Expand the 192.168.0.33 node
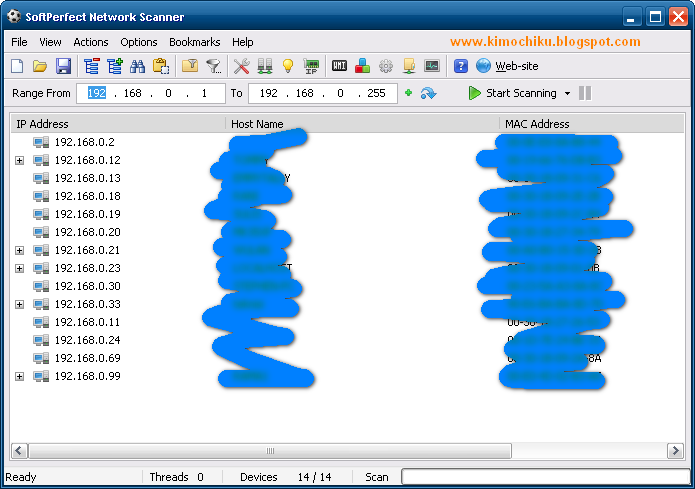The width and height of the screenshot is (695, 489). 20,305
